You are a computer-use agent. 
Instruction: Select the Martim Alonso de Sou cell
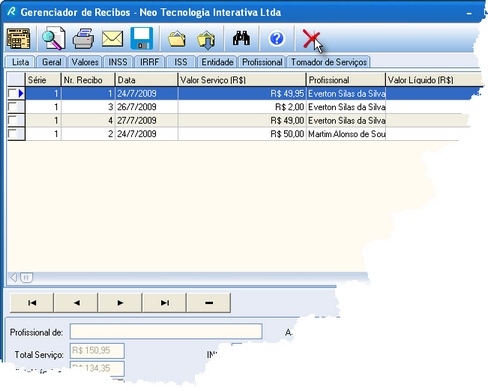tap(346, 134)
